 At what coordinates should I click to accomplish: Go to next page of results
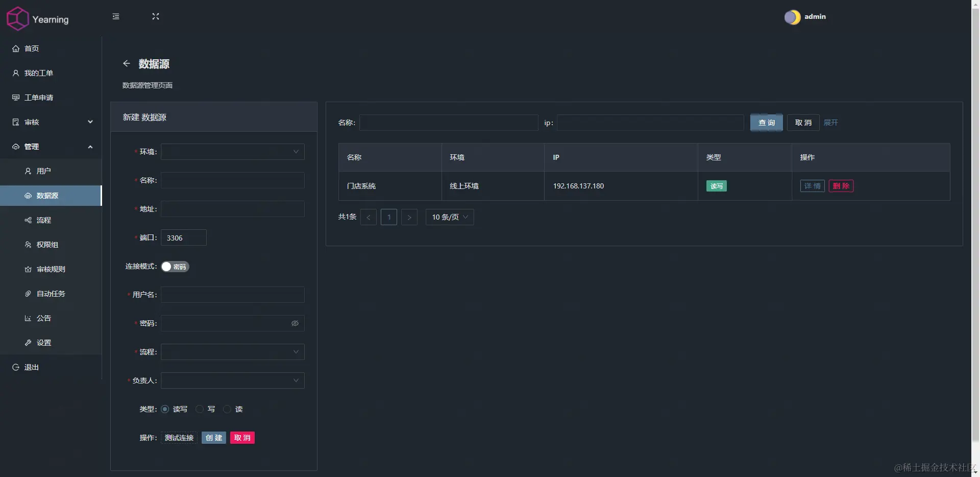point(409,217)
